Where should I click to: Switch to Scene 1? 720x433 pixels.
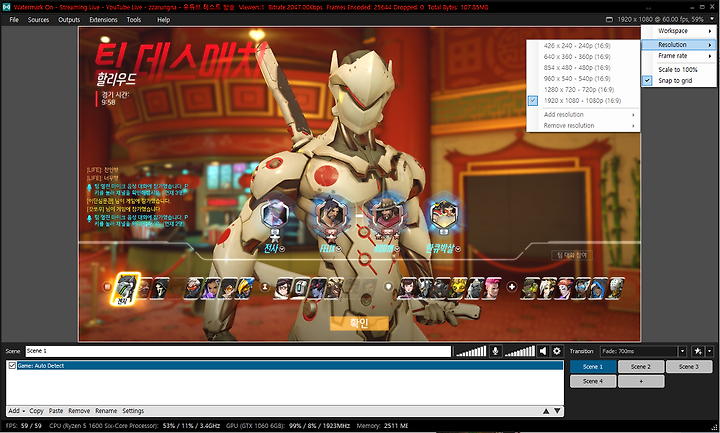click(593, 366)
